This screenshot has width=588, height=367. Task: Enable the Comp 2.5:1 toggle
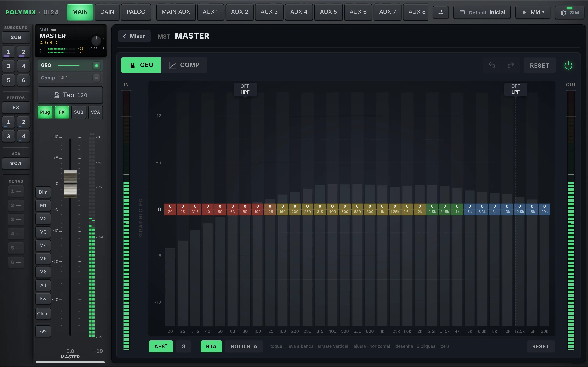[96, 78]
